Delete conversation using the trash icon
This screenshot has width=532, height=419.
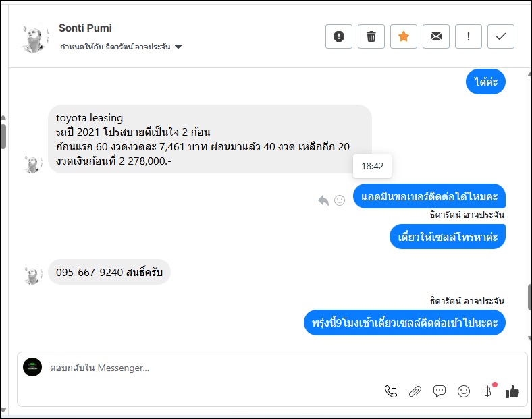(371, 36)
